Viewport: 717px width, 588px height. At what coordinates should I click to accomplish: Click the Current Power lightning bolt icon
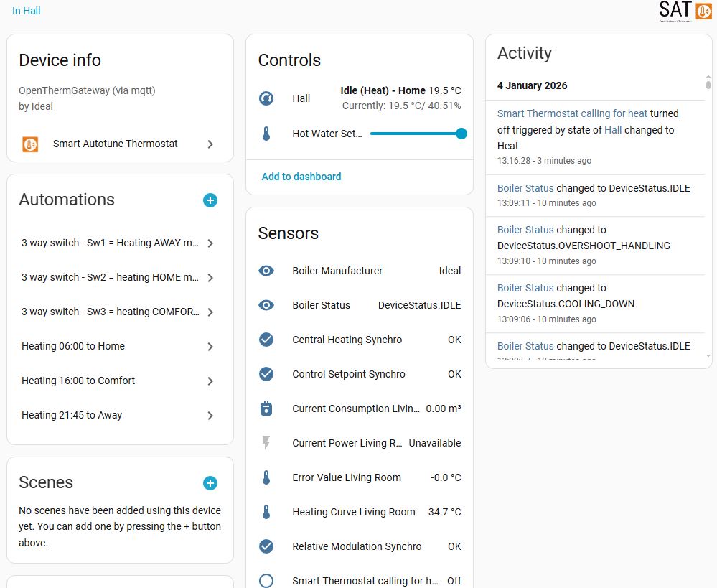point(266,443)
